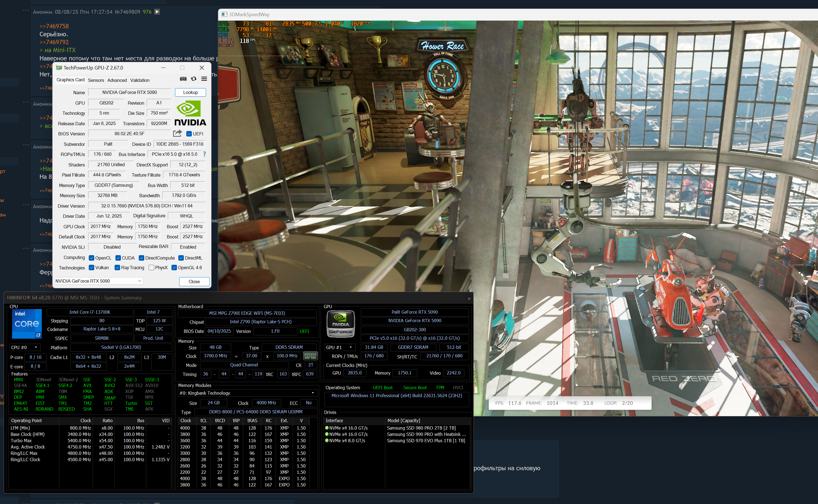
Task: Toggle the UEFI checkbox in GPU-Z
Action: pyautogui.click(x=189, y=134)
